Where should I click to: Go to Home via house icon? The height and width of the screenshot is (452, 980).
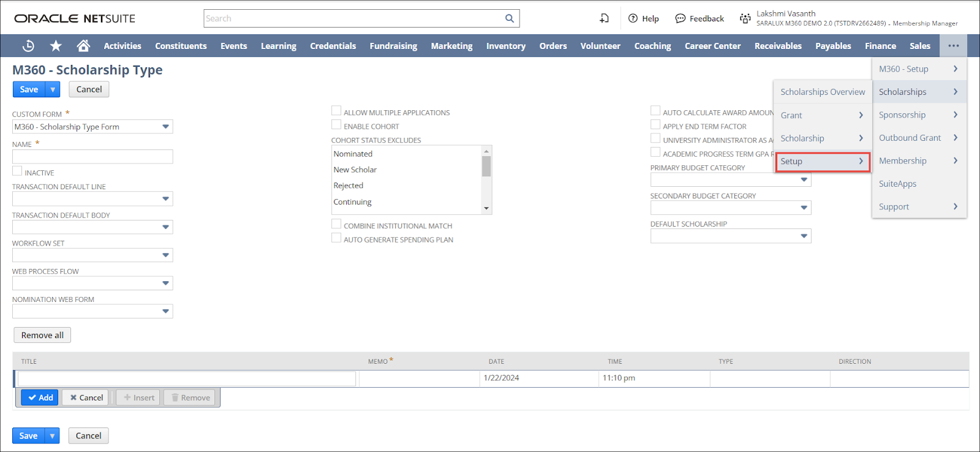[x=83, y=46]
